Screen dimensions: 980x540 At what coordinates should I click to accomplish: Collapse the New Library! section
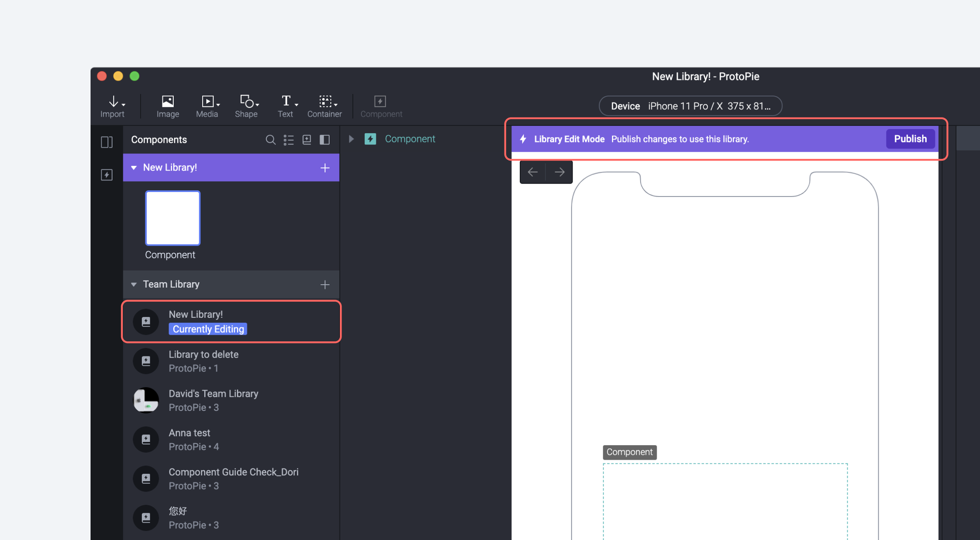pos(134,168)
